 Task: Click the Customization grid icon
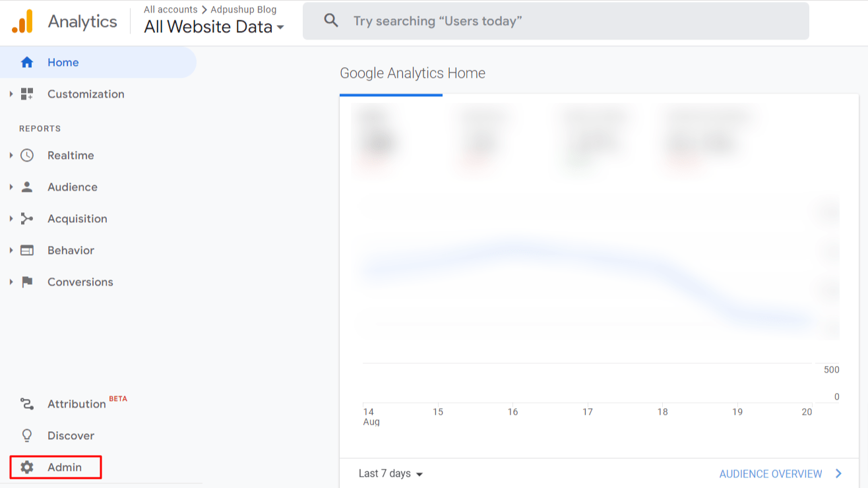pyautogui.click(x=26, y=94)
